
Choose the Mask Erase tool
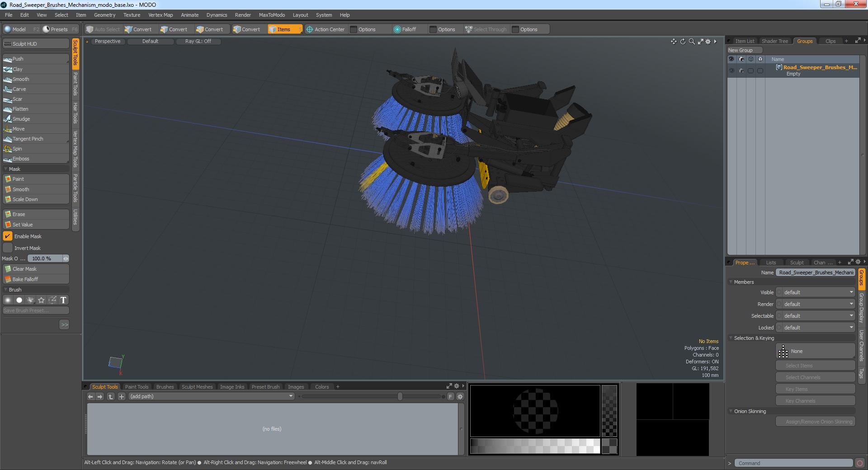coord(36,214)
